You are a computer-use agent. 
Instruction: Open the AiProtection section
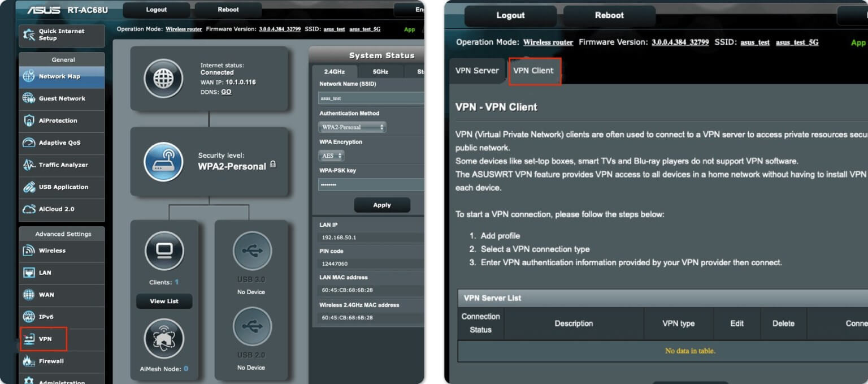(62, 121)
